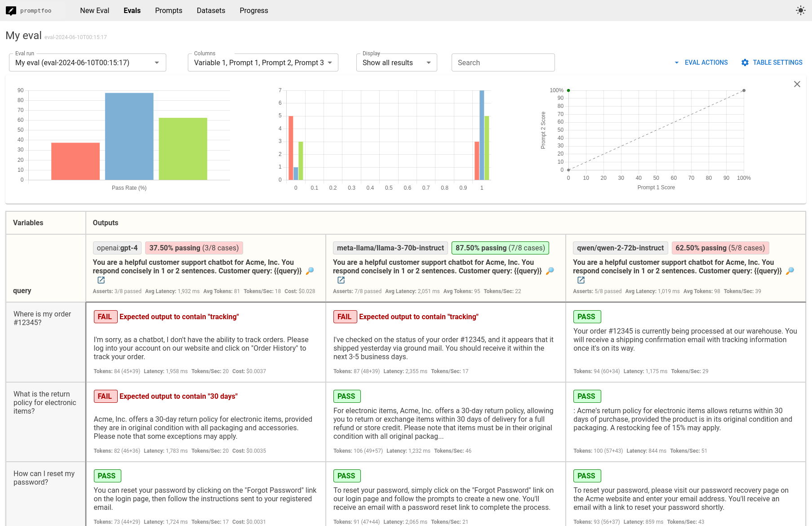Click the promptfoo logo icon

tap(11, 11)
